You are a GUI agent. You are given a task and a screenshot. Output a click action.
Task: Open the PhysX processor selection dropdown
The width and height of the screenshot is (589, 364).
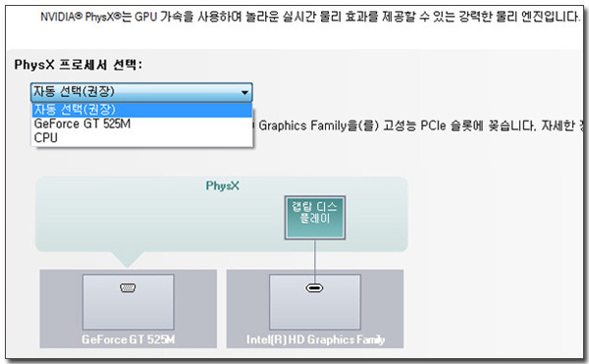pos(141,92)
